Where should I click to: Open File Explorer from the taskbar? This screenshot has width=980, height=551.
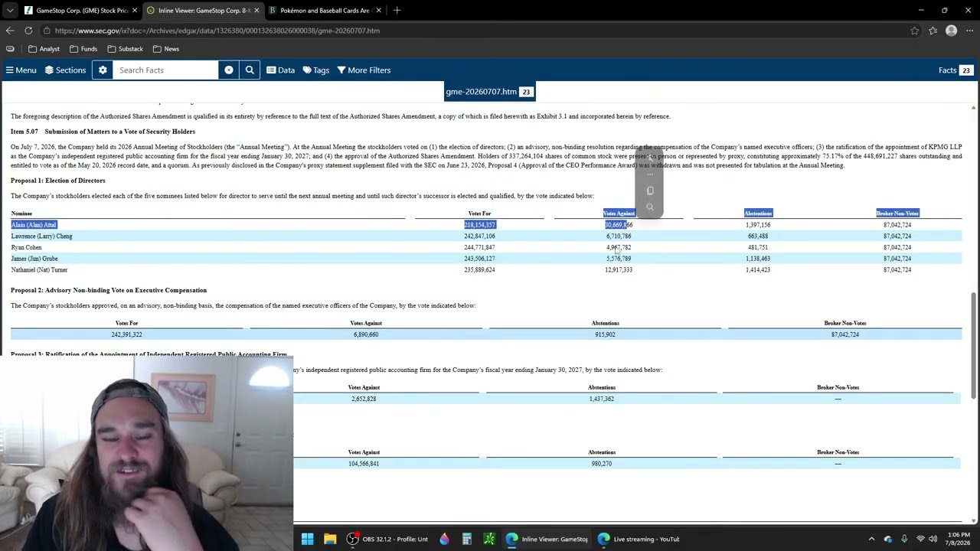330,539
